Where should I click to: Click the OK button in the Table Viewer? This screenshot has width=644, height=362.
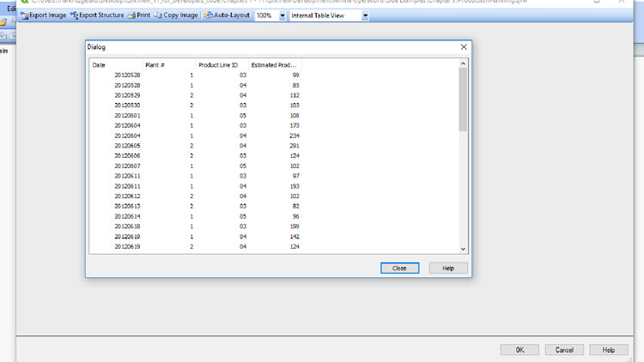coord(519,350)
